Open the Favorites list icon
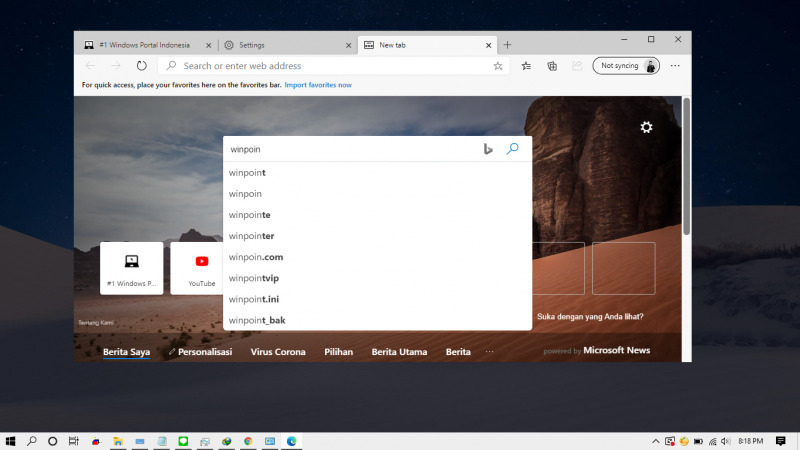The width and height of the screenshot is (800, 450). tap(526, 66)
